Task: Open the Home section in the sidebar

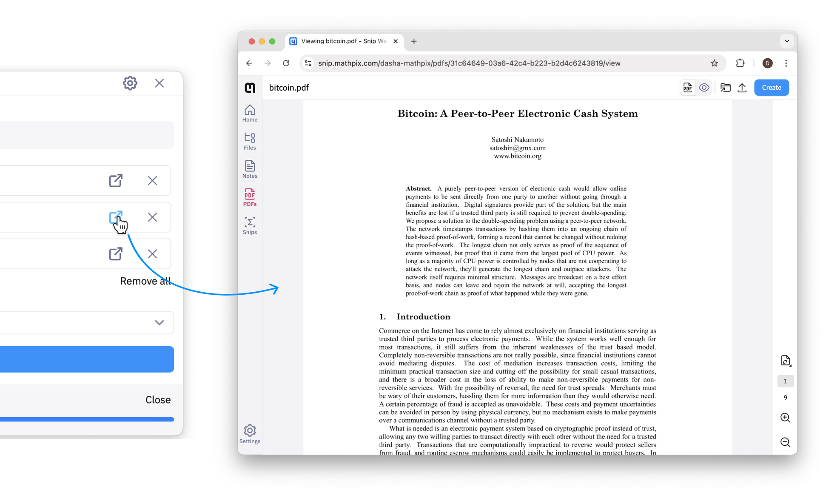Action: pos(250,113)
